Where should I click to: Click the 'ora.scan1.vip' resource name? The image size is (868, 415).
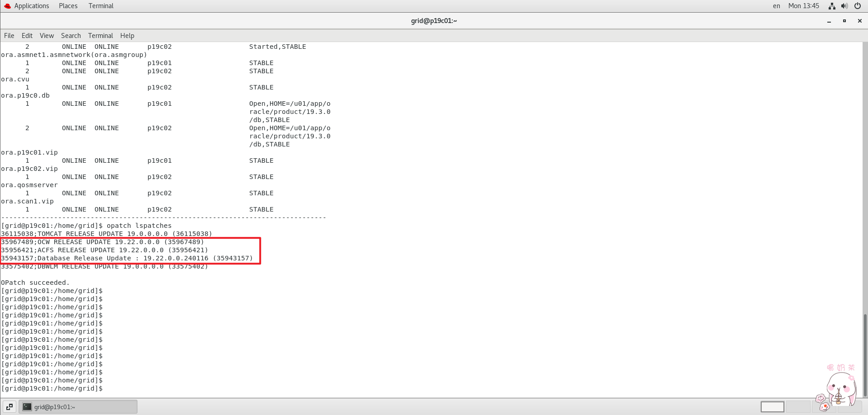point(27,201)
